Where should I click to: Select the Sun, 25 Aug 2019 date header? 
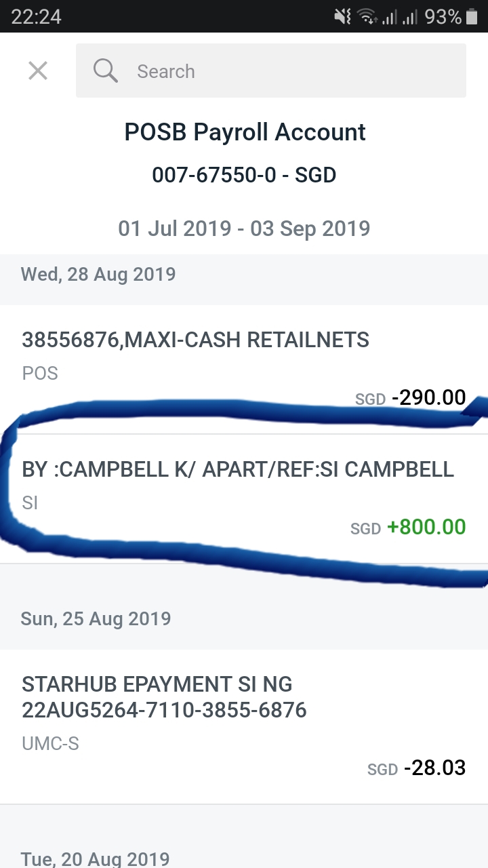click(x=96, y=618)
